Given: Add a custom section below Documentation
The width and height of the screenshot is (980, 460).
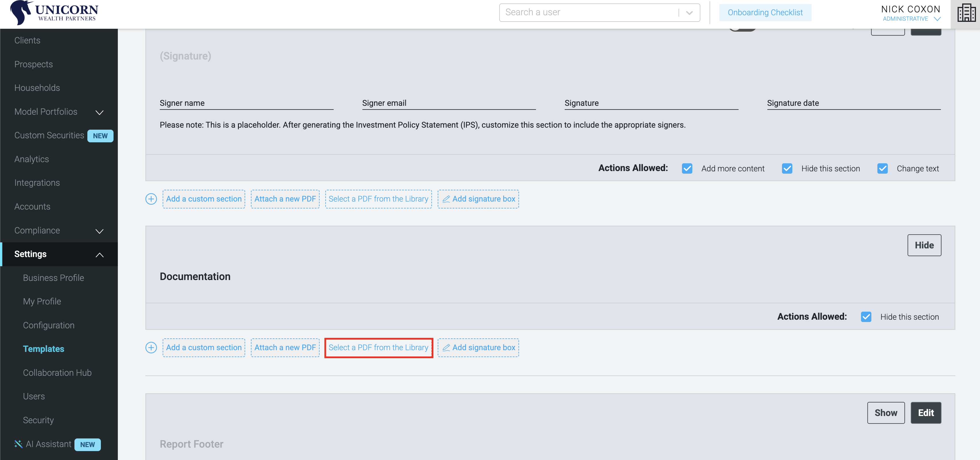Looking at the screenshot, I should 204,348.
